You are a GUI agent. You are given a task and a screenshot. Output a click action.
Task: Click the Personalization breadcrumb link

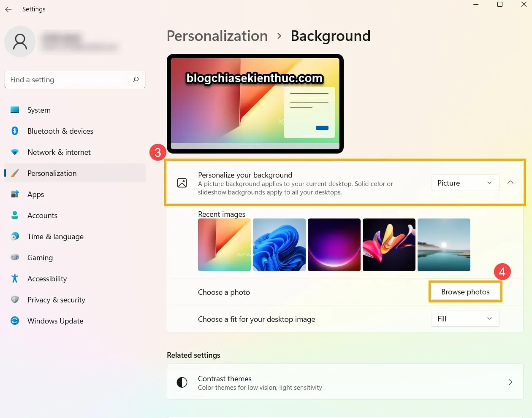pyautogui.click(x=217, y=36)
